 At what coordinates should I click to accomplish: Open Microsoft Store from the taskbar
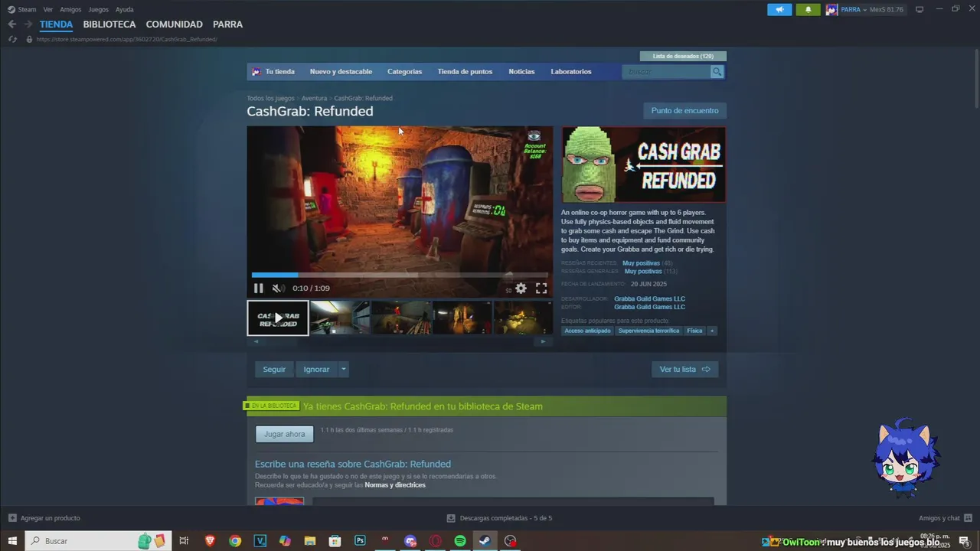[x=335, y=541]
